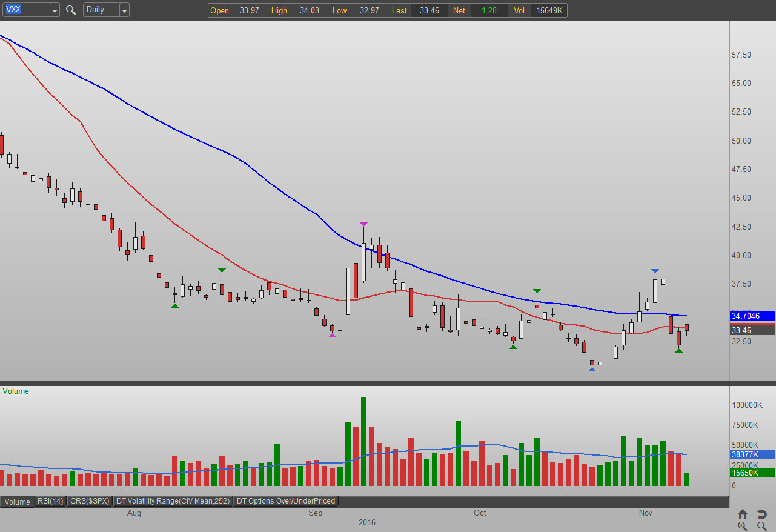Click the green 15650K volume label
This screenshot has height=532, width=776.
coord(752,473)
